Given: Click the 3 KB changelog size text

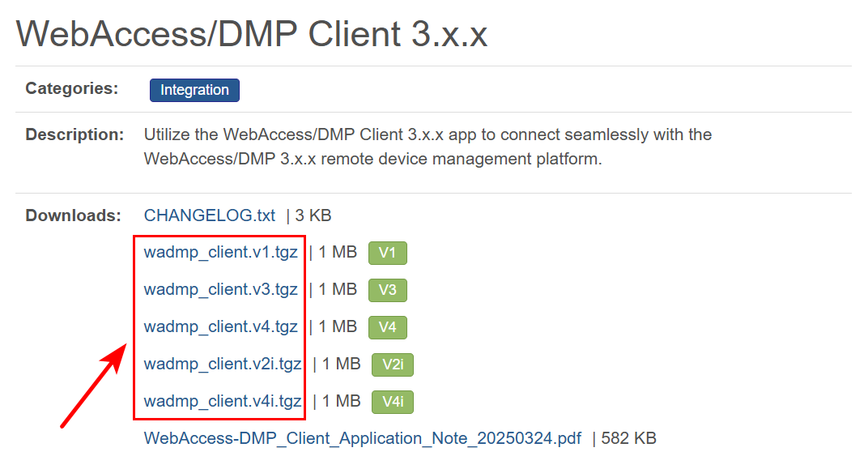Looking at the screenshot, I should pos(313,215).
